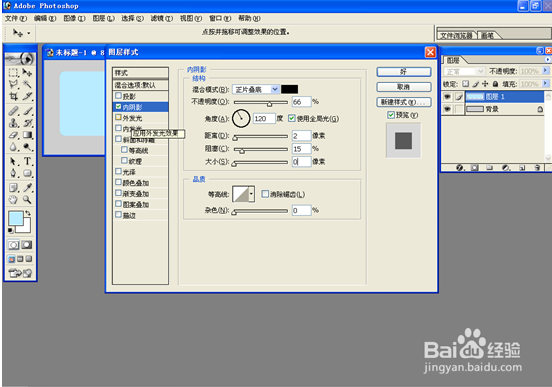The image size is (552, 387).
Task: Select 混合选项:默认 in style list
Action: click(x=140, y=85)
